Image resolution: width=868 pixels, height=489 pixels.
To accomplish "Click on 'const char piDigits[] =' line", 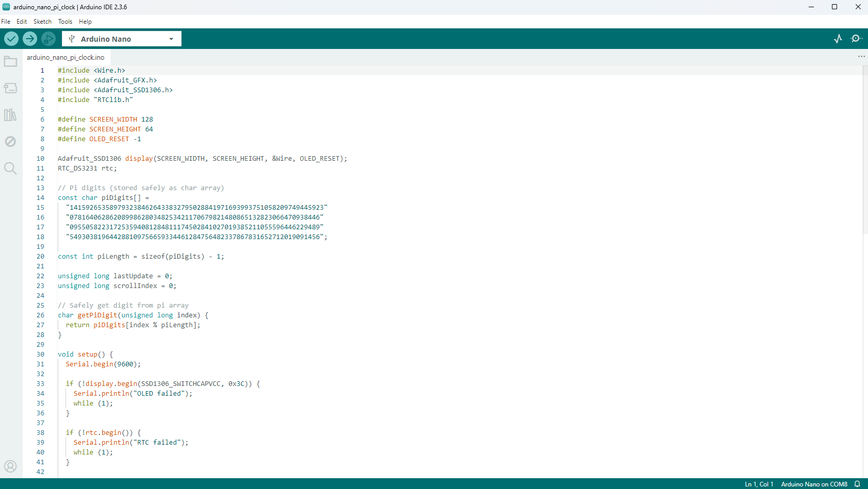I will tap(103, 198).
